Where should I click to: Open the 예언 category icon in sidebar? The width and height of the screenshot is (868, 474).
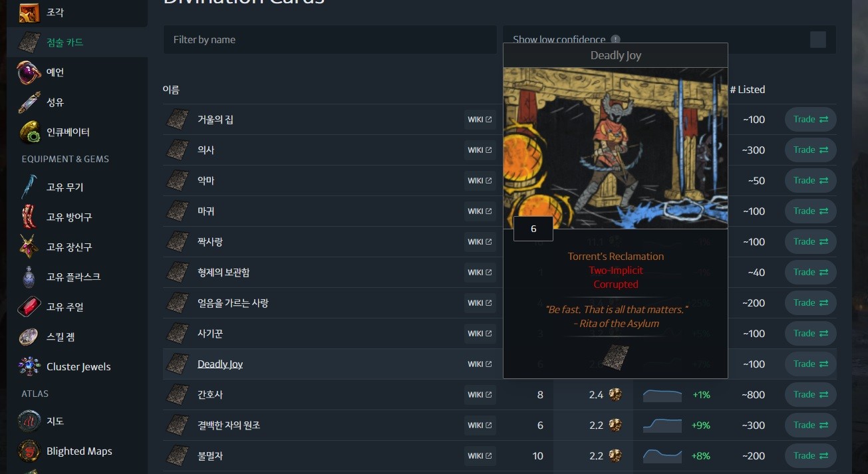pos(29,72)
